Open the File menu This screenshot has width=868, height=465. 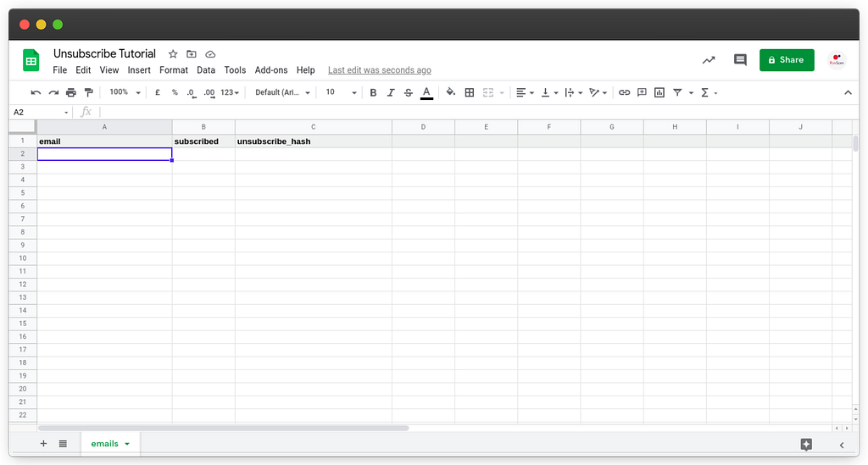tap(60, 70)
